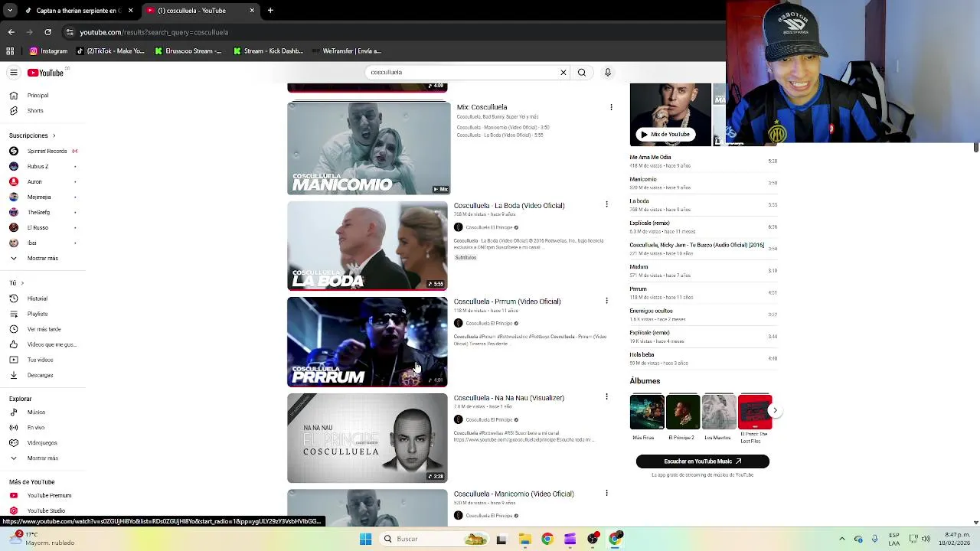Open Instagram bookmark
Screen dimensions: 980x551
click(49, 51)
